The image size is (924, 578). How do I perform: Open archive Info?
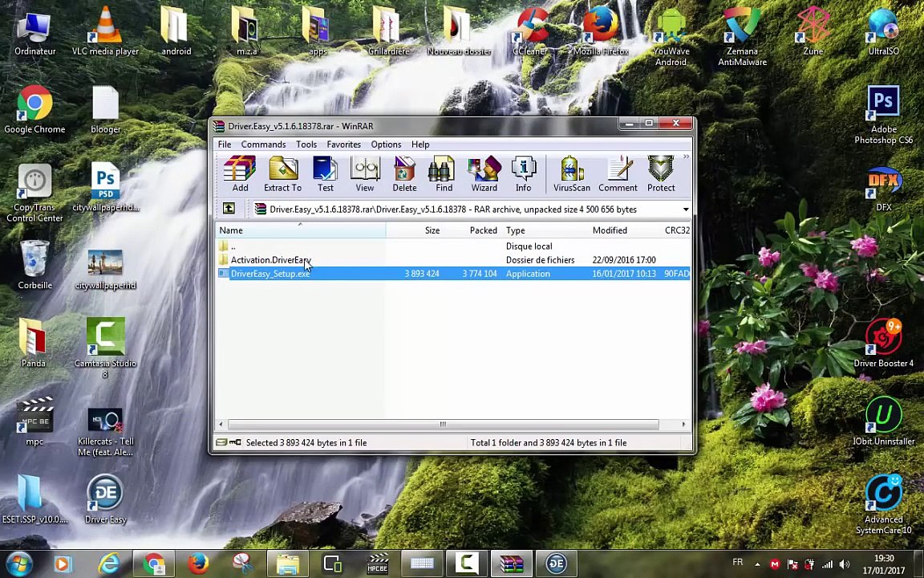click(523, 174)
